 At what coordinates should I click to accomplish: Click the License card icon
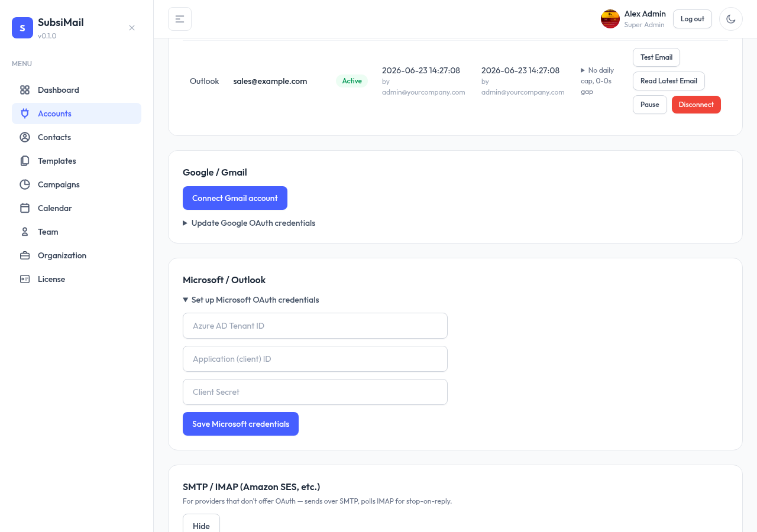[x=25, y=279]
